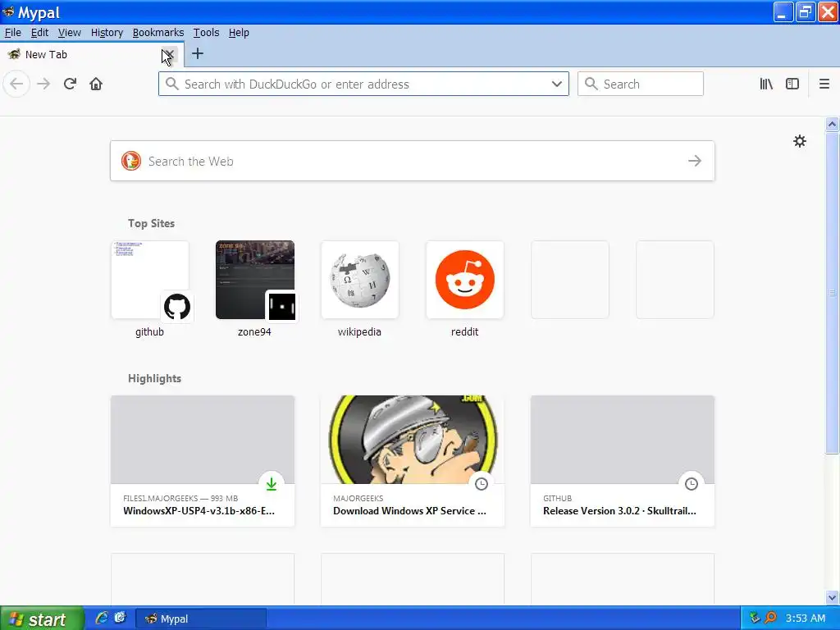Click the scrollbar up arrow
This screenshot has height=630, width=840.
pyautogui.click(x=832, y=125)
